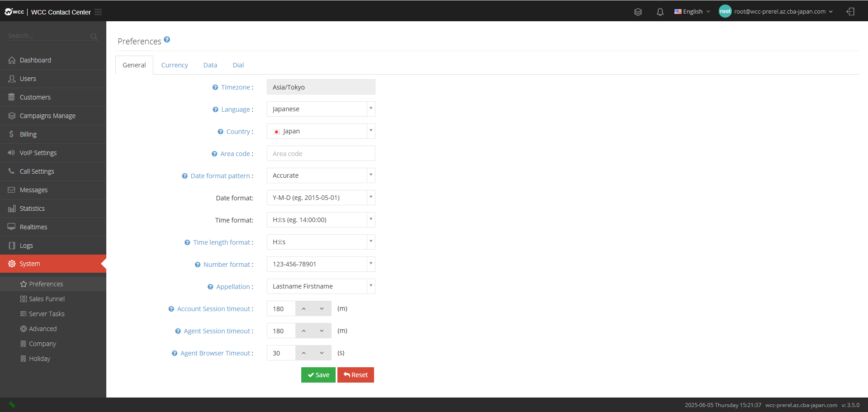Increase Agent Session timeout value

point(304,331)
